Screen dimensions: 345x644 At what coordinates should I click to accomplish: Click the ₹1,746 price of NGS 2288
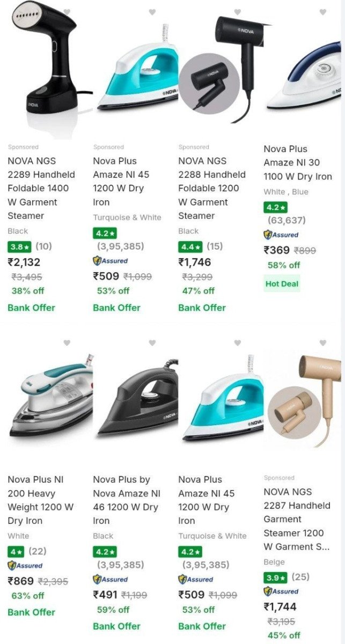tap(194, 262)
